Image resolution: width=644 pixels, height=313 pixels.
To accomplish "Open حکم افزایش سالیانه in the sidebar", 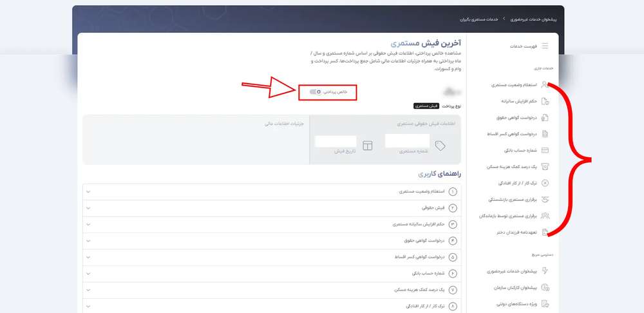I will tap(518, 102).
